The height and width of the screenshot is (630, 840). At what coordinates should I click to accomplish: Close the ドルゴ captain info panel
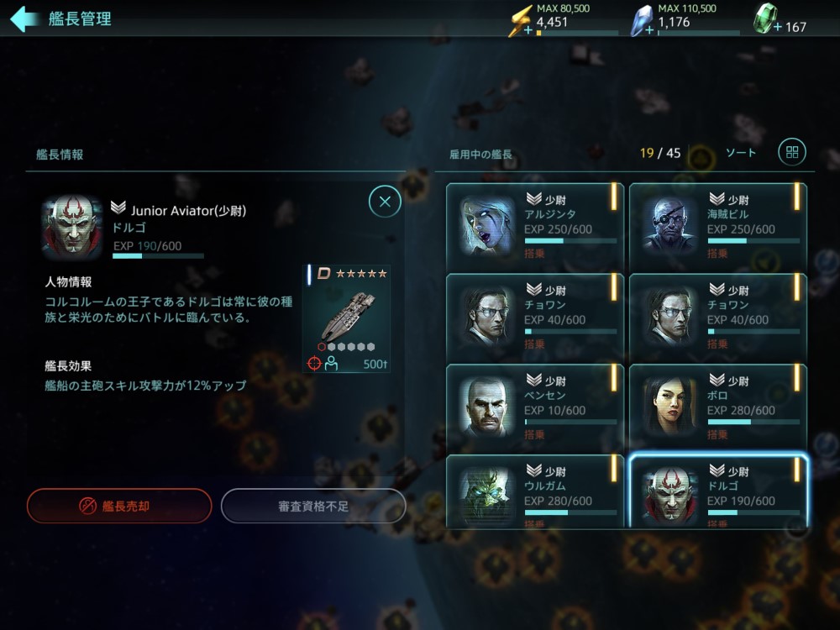coord(385,202)
